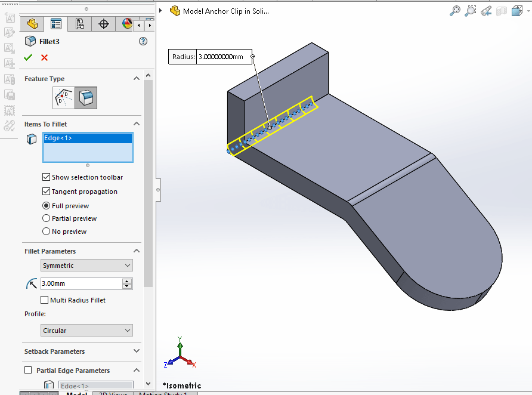Uncheck Tangent propagation
Screen dimensions: 532x395
click(46, 191)
